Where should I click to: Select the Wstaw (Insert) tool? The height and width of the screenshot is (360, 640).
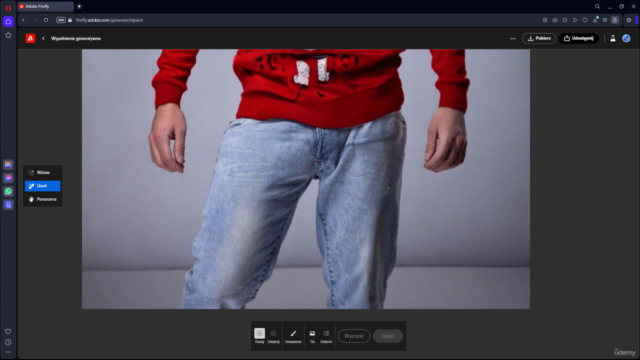coord(42,172)
